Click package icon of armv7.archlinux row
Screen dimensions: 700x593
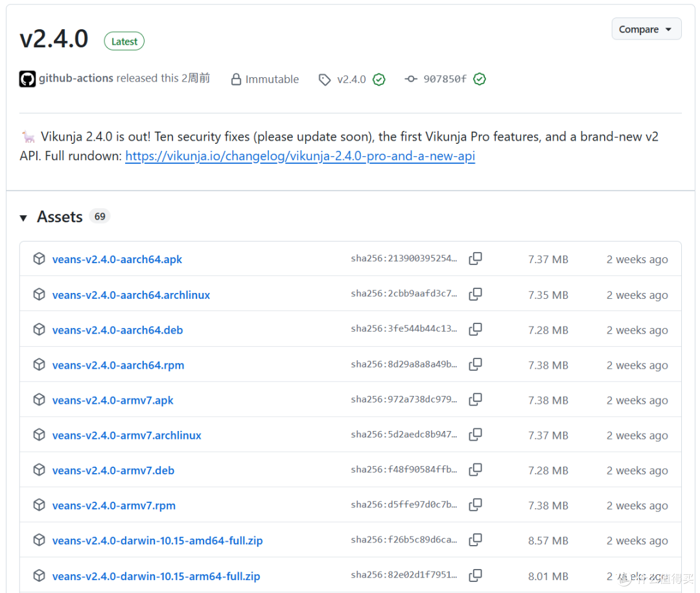(x=40, y=434)
